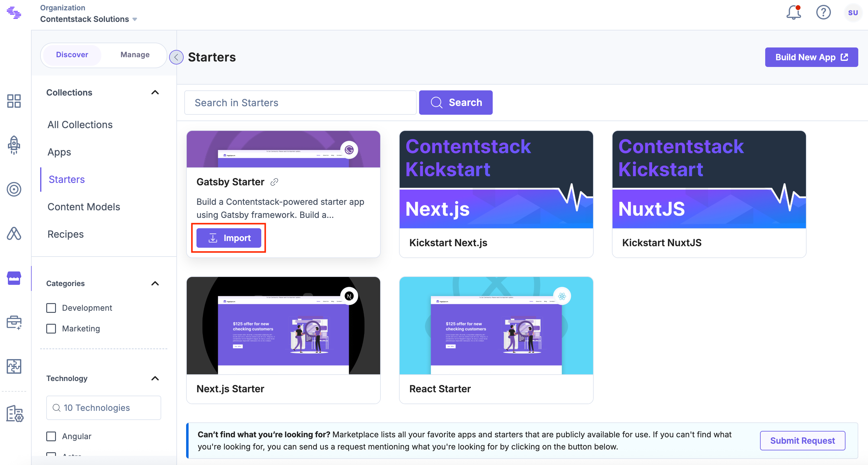The width and height of the screenshot is (868, 465).
Task: Click the React Starter card title
Action: click(440, 389)
